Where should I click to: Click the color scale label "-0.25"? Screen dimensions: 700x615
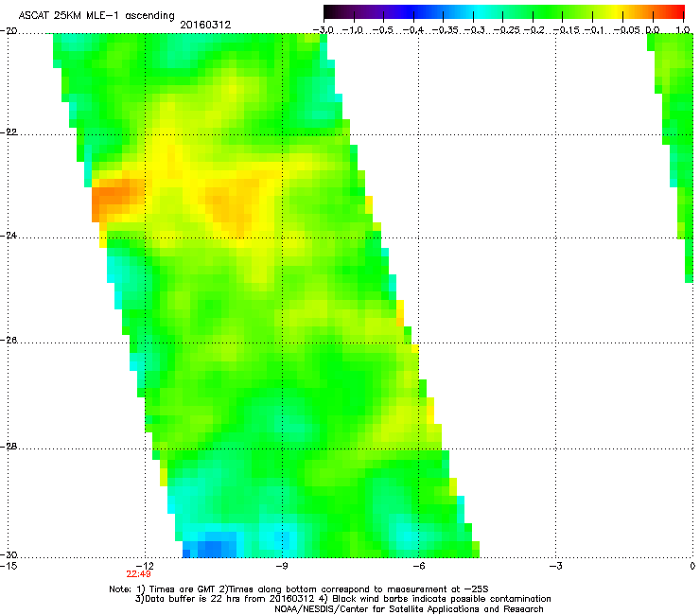pos(505,30)
